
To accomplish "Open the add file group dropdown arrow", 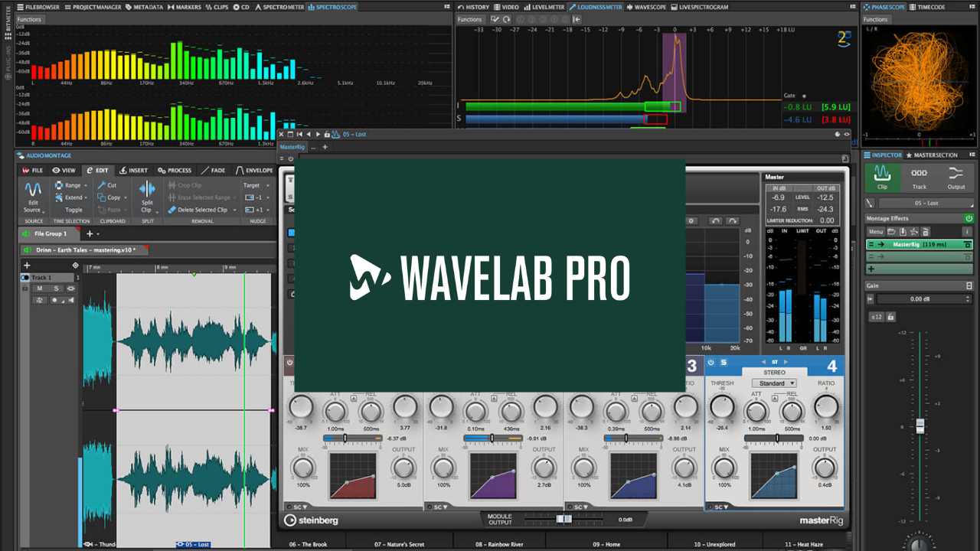I will pos(98,233).
